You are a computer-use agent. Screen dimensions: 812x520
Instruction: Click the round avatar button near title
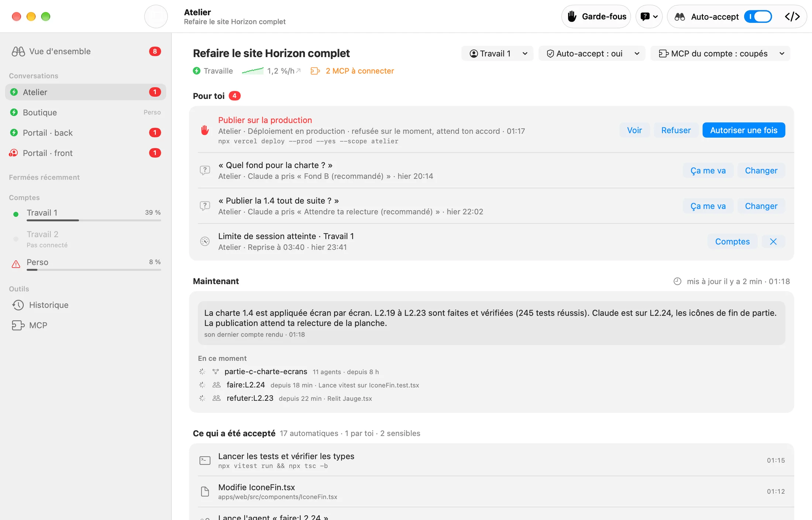156,17
